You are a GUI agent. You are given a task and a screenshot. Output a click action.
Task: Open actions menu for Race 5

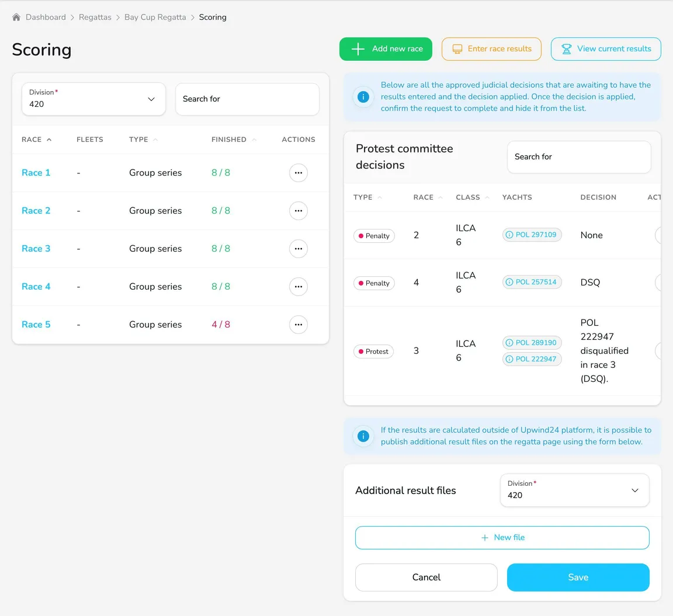click(x=299, y=325)
